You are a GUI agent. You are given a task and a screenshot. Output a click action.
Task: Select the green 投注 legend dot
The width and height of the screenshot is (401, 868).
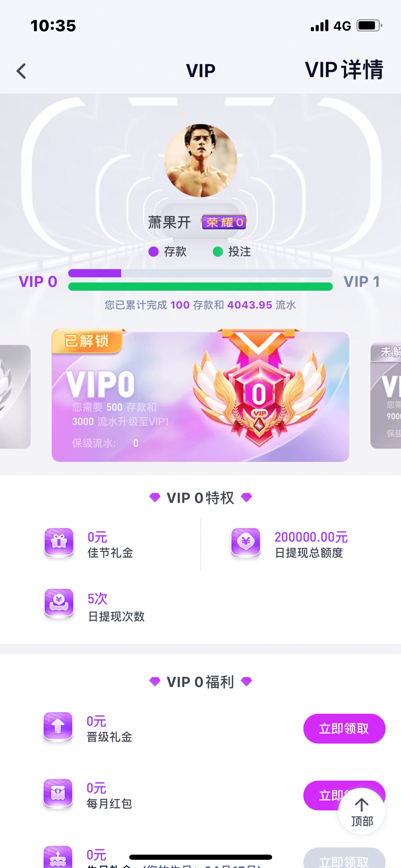click(218, 252)
